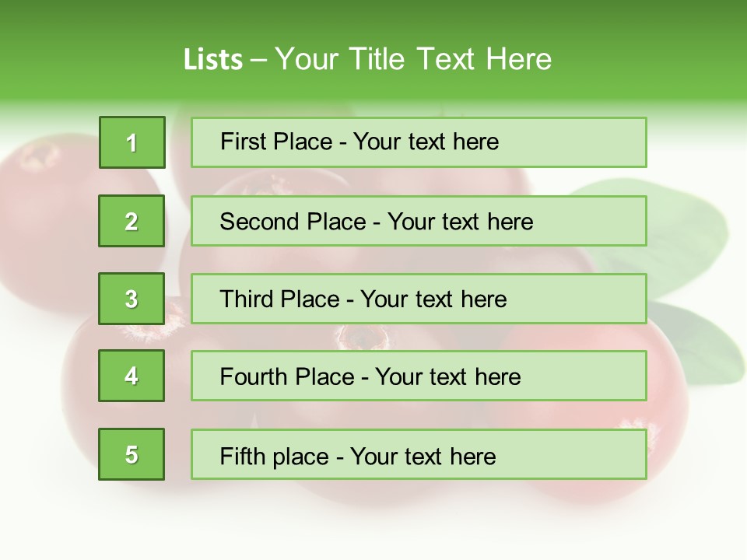Select the green number 2 box
This screenshot has width=747, height=560.
coord(132,221)
